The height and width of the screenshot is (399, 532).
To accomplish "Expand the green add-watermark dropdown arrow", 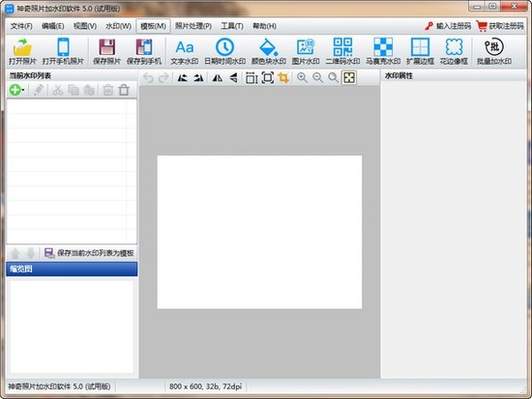I will 23,90.
